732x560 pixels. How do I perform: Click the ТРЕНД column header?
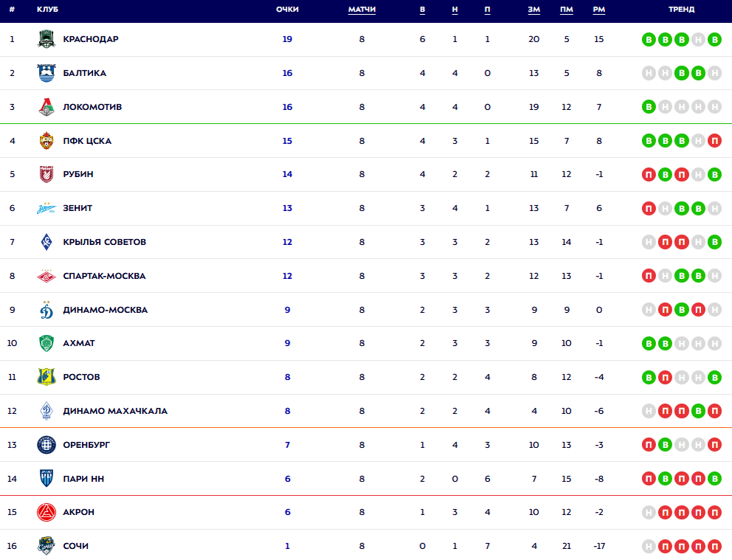pos(682,10)
